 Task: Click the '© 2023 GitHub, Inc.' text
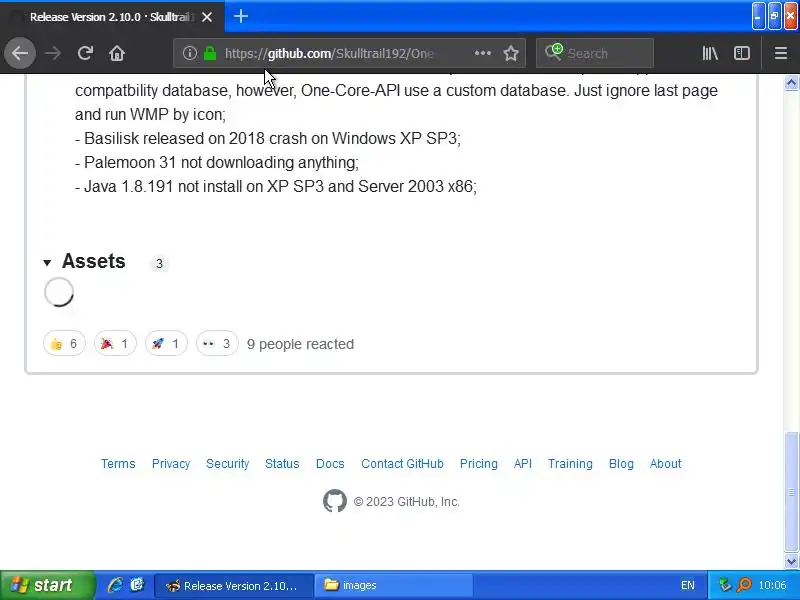(407, 502)
